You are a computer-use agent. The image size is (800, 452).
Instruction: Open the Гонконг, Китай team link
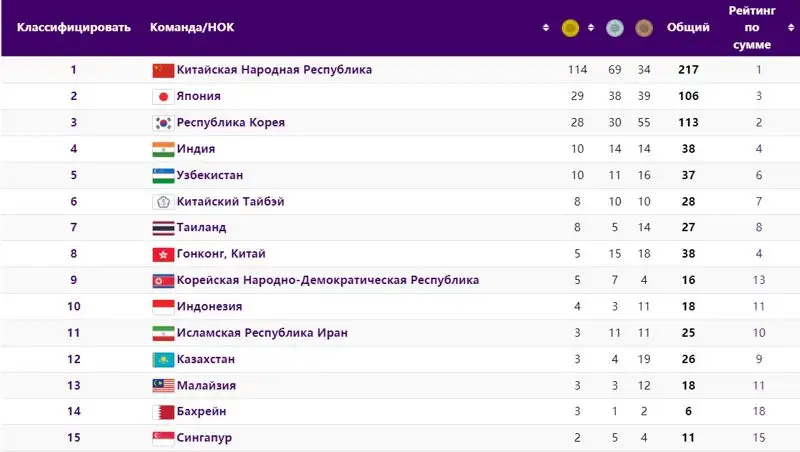click(221, 254)
